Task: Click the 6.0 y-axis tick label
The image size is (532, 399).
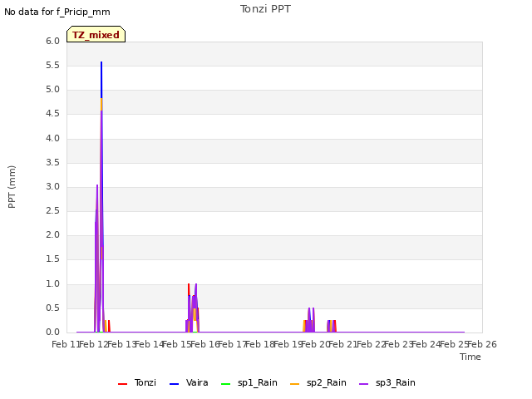Action: (52, 41)
